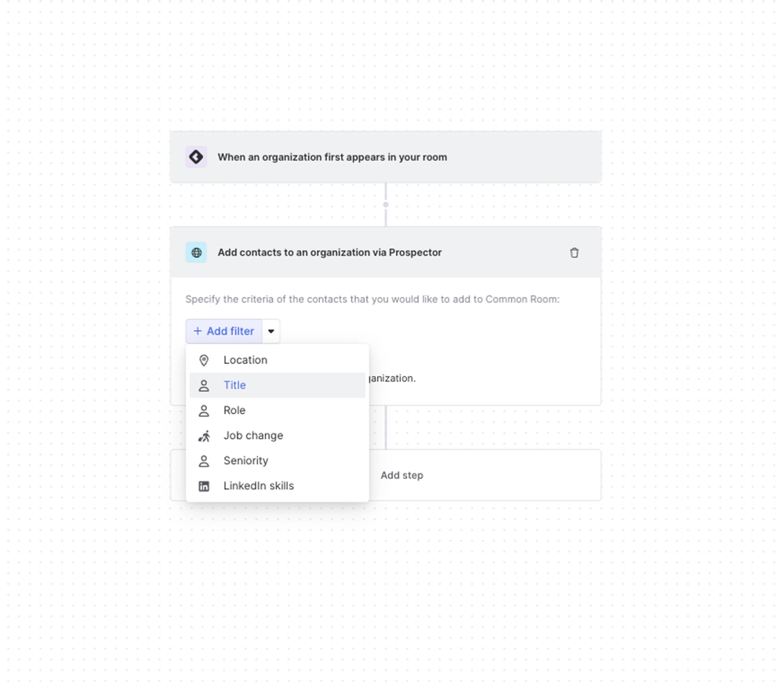This screenshot has width=784, height=682.
Task: Click the Specify the criteria description text
Action: 372,299
